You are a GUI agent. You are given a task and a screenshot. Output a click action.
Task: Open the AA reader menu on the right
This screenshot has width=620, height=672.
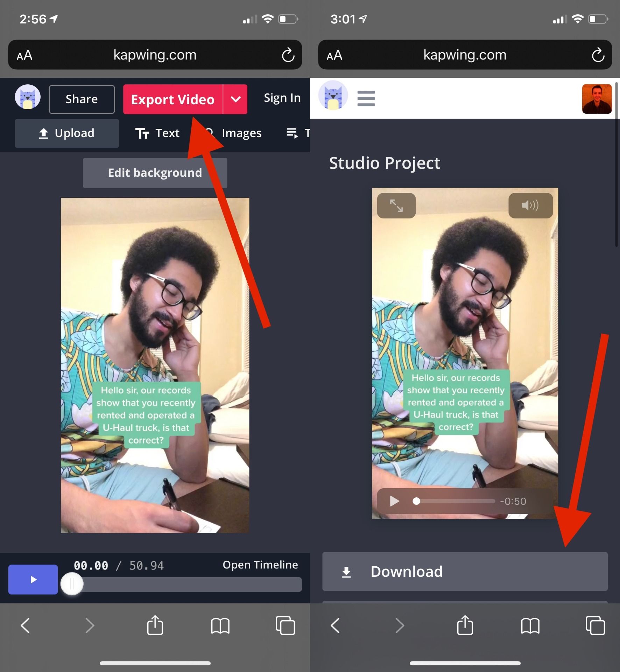334,55
